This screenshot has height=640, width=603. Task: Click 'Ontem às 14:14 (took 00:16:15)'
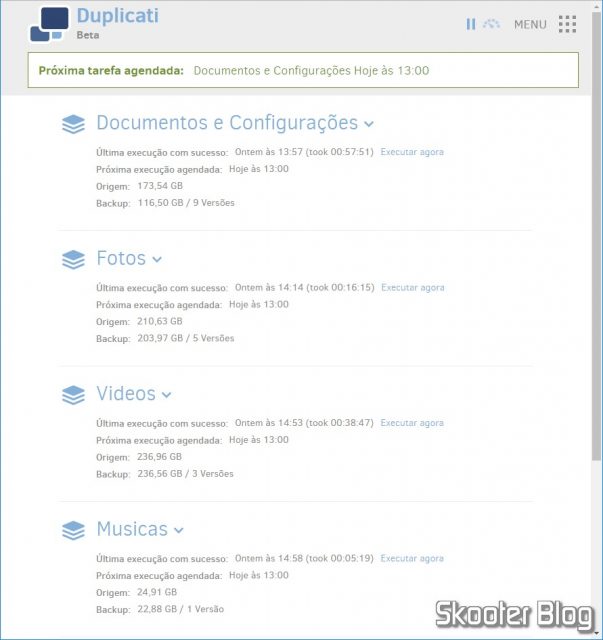305,287
